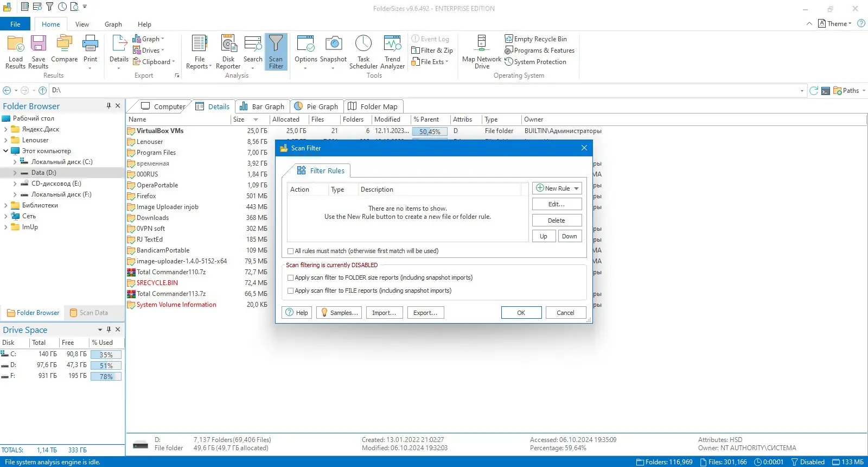
Task: Take a Snapshot from ribbon
Action: point(333,52)
